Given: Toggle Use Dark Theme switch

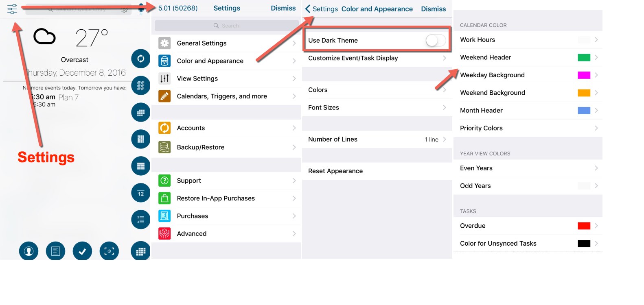Looking at the screenshot, I should (435, 40).
